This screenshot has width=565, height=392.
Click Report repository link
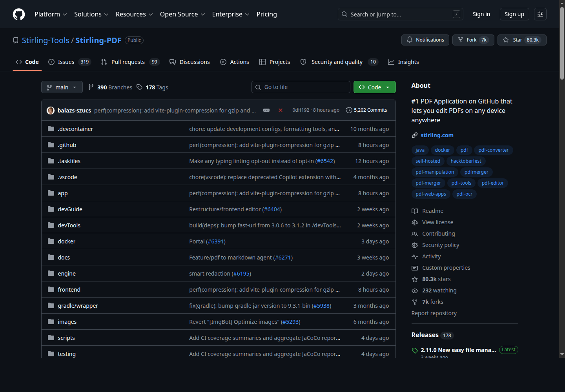(434, 313)
